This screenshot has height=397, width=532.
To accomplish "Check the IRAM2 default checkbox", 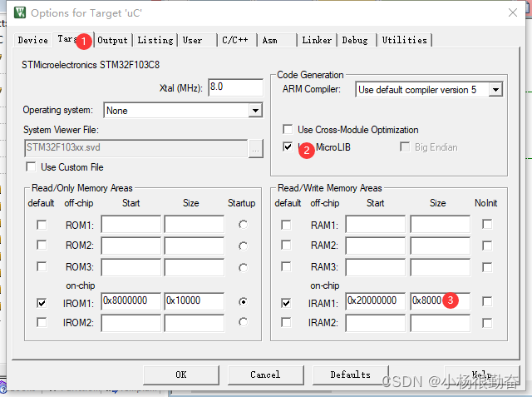I will pos(286,322).
